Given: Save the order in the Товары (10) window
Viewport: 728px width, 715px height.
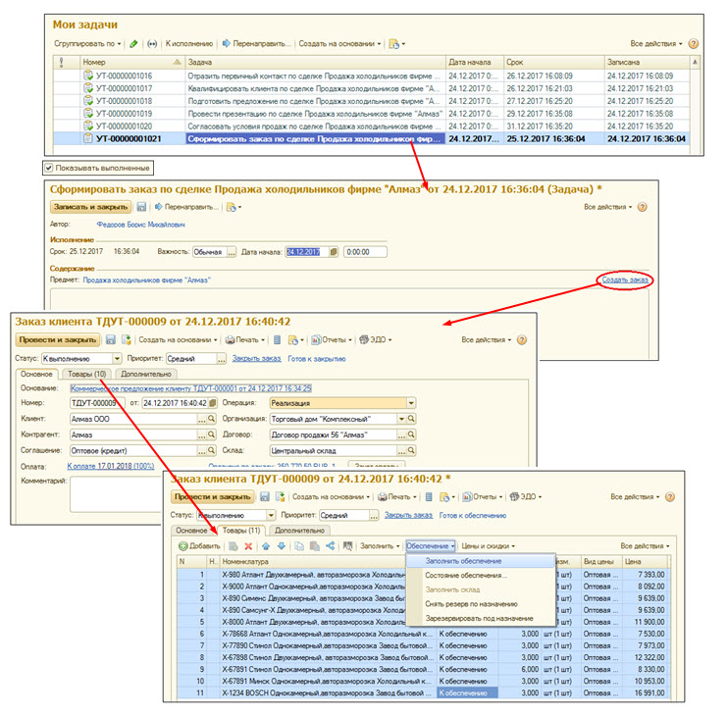Looking at the screenshot, I should coord(111,339).
